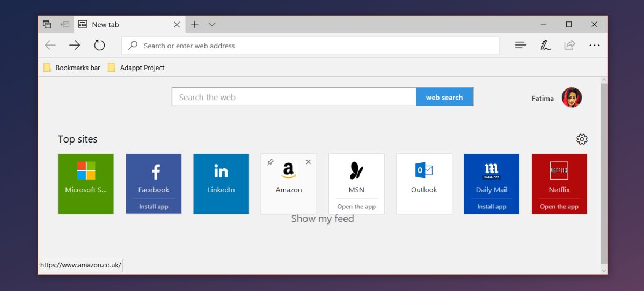Share this page
The height and width of the screenshot is (291, 644).
coord(569,46)
